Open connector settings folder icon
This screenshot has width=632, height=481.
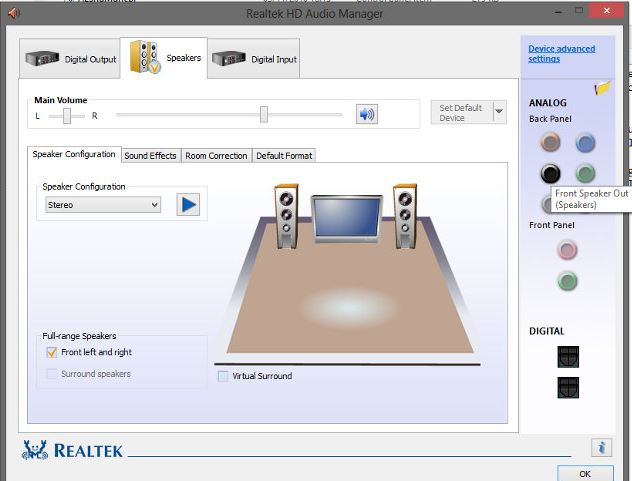coord(603,87)
